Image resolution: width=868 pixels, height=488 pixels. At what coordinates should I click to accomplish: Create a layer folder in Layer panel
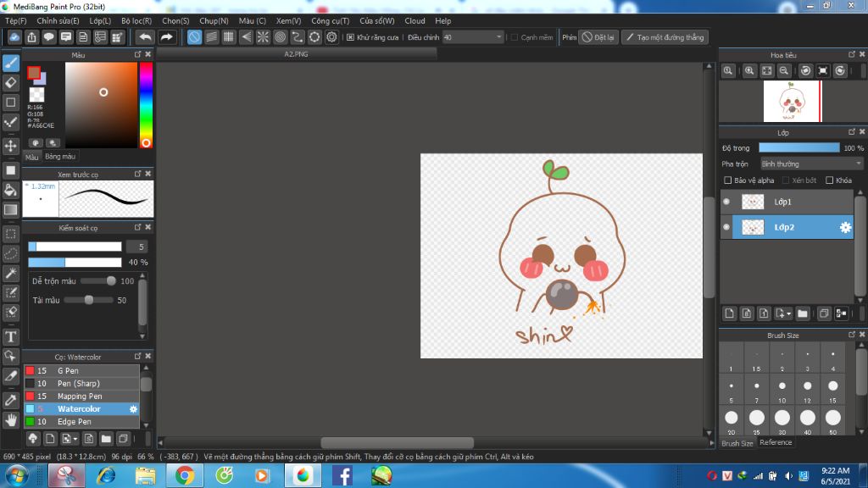point(803,313)
